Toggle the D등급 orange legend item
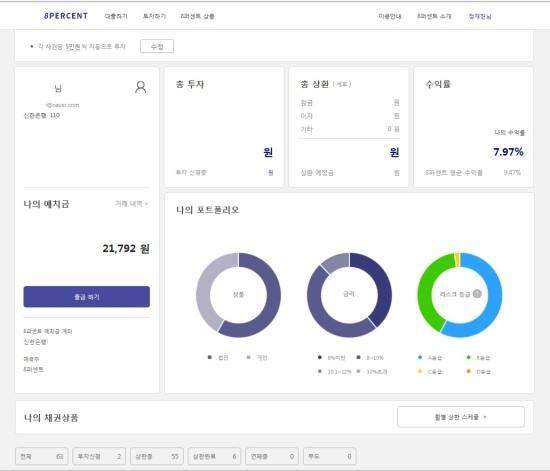The width and height of the screenshot is (550, 471). 479,371
